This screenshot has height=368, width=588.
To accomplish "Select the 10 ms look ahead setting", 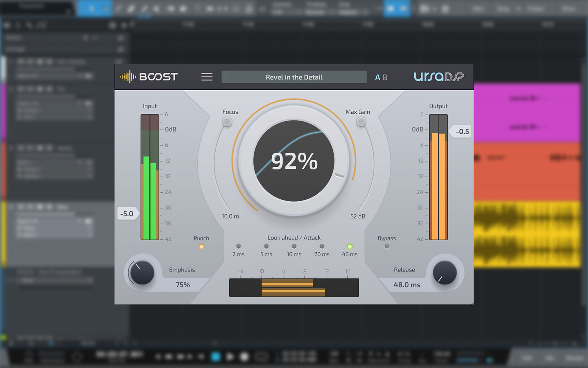I will click(294, 246).
